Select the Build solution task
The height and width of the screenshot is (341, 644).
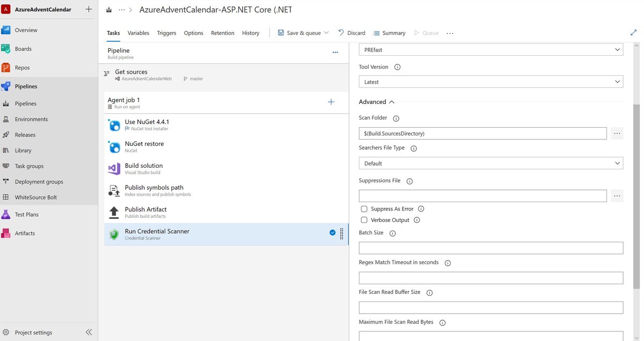click(226, 169)
